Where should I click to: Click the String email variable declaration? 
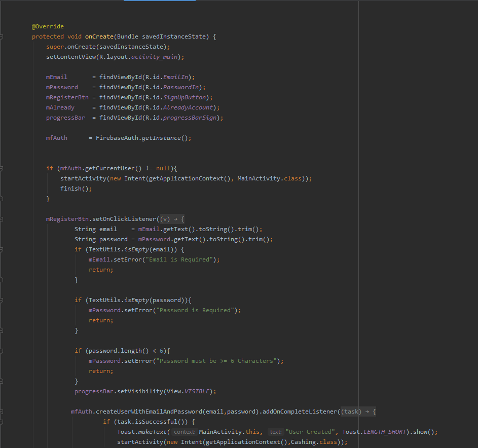[95, 229]
